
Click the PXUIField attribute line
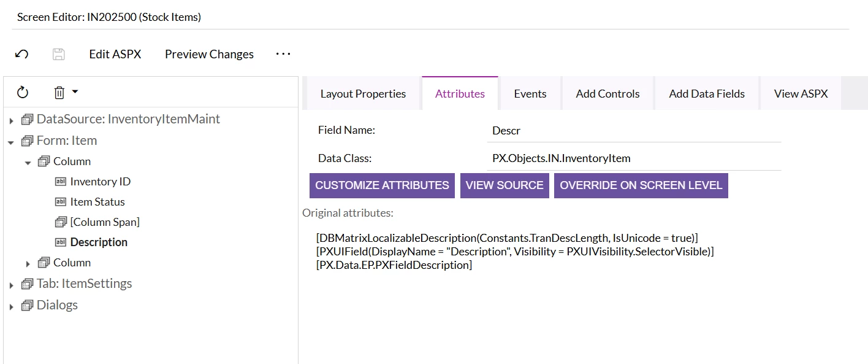tap(515, 251)
